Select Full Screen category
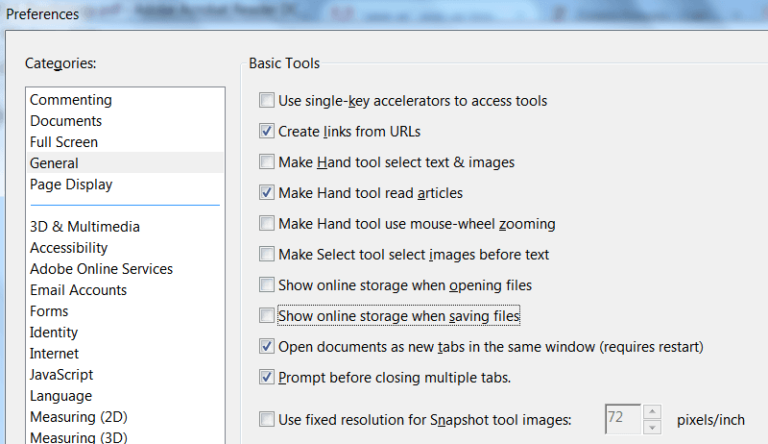The height and width of the screenshot is (444, 768). (x=64, y=142)
